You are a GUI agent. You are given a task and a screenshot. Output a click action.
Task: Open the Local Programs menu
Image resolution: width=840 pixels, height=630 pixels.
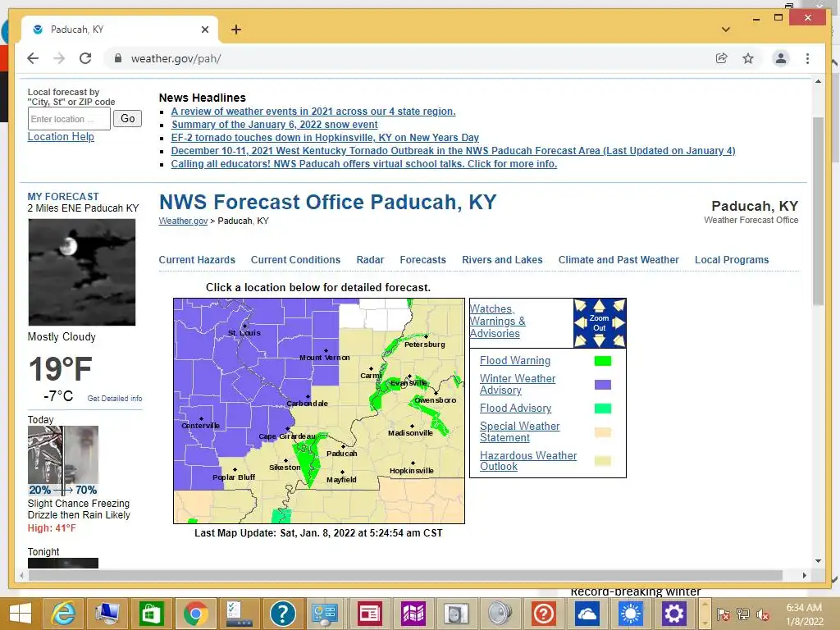pos(731,260)
